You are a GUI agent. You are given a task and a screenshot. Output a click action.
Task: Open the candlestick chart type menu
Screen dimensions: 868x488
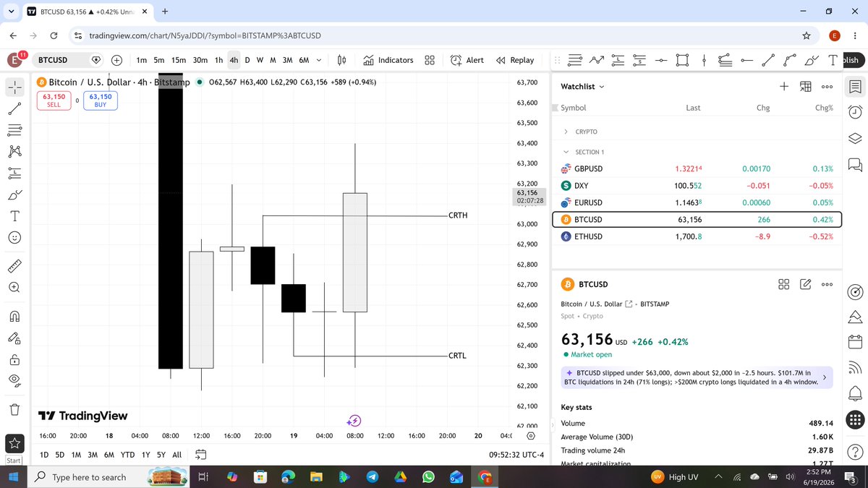click(342, 60)
